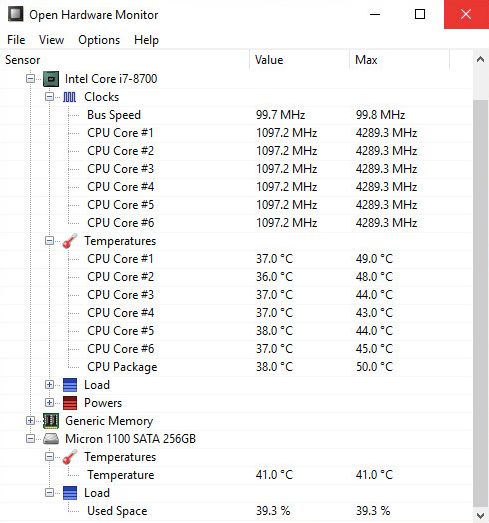Select the CPU Package temperature row
Image resolution: width=489 pixels, height=523 pixels.
point(236,367)
